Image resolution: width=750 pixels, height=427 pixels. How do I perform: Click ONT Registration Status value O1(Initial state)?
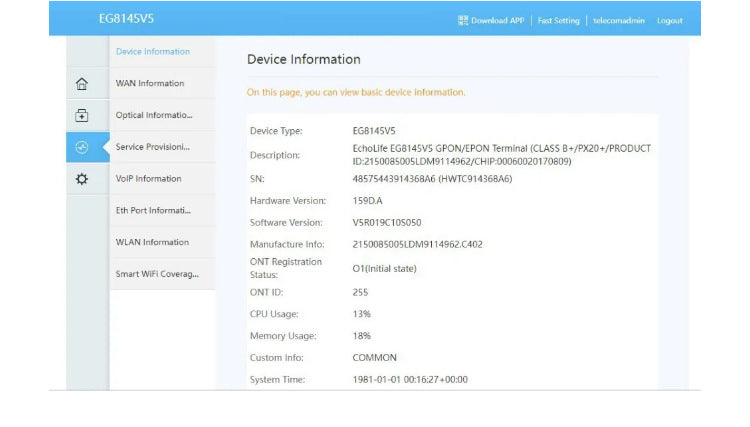[385, 269]
